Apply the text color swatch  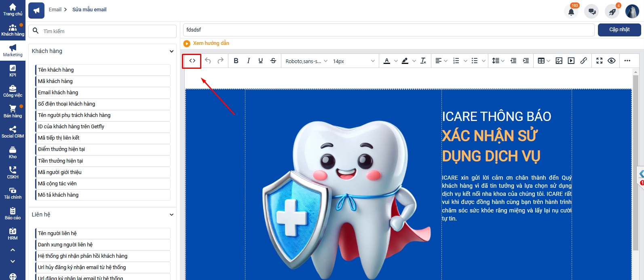387,61
